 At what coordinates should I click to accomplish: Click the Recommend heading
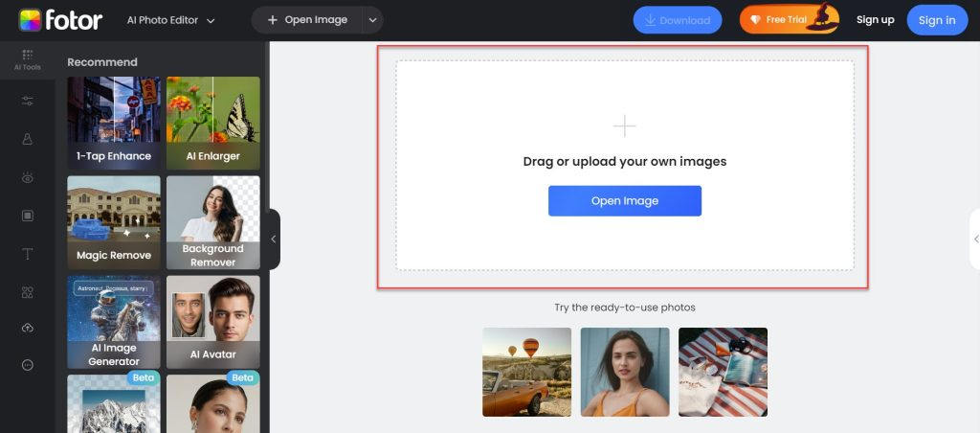(x=102, y=62)
